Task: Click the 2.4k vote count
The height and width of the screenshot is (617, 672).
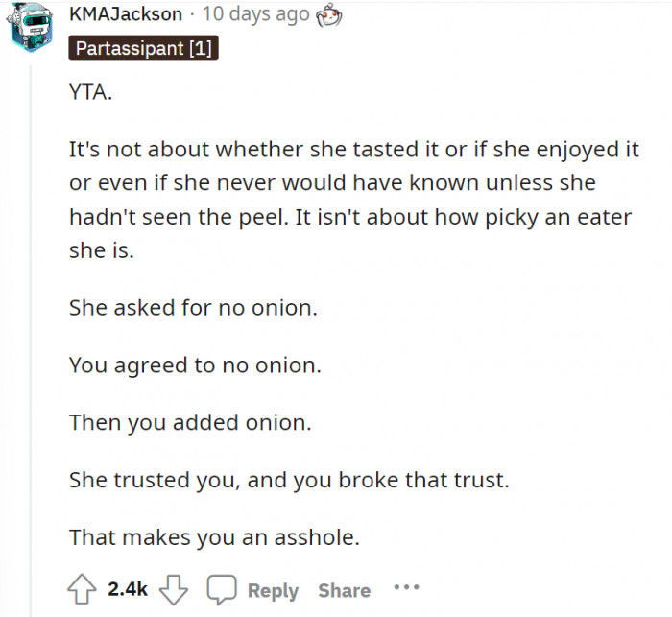Action: click(128, 589)
